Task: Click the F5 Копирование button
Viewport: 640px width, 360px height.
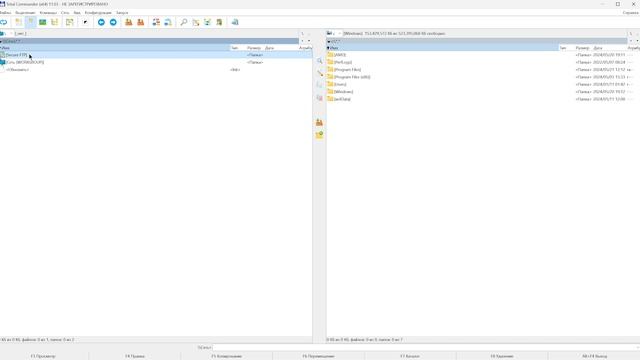Action: pos(227,356)
